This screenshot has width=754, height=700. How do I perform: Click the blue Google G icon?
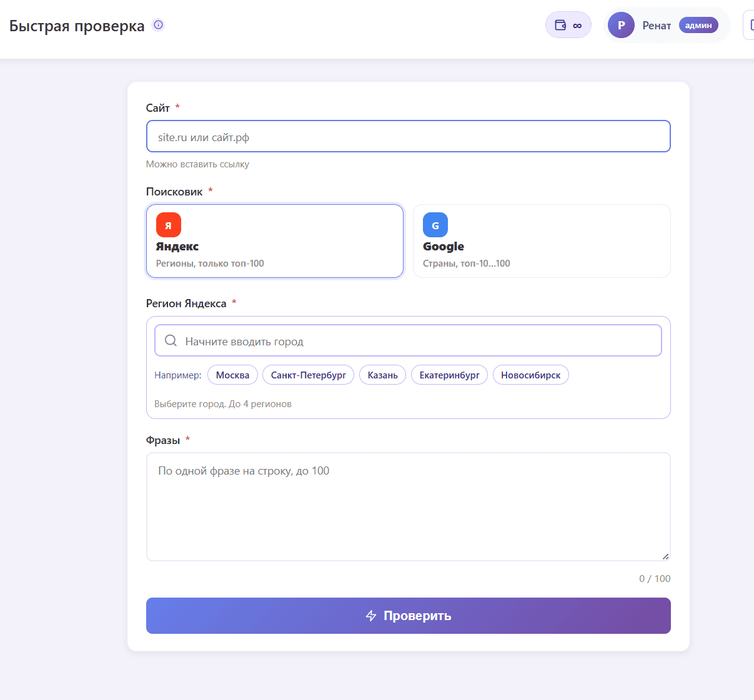point(435,225)
